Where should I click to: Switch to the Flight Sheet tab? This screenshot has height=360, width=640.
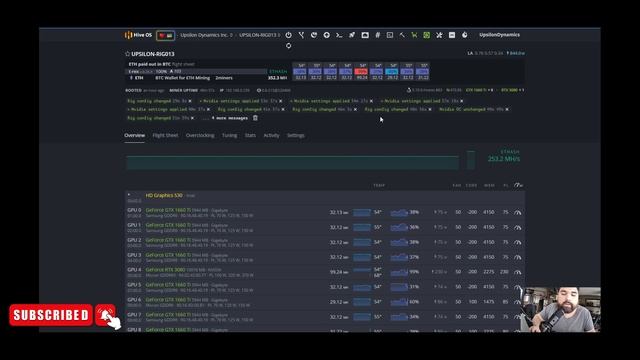[165, 136]
